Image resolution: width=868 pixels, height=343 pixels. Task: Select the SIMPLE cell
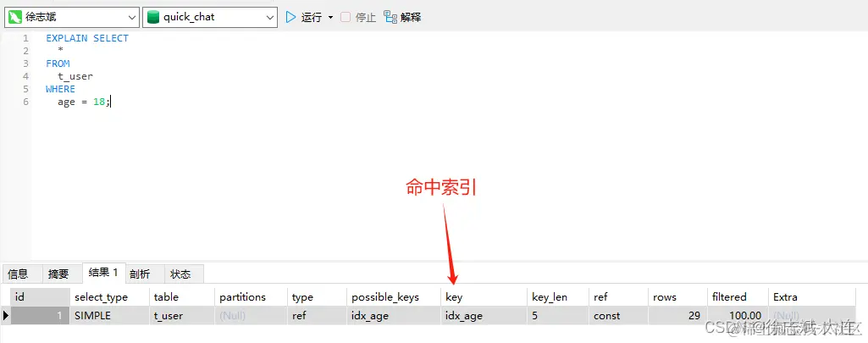(109, 316)
